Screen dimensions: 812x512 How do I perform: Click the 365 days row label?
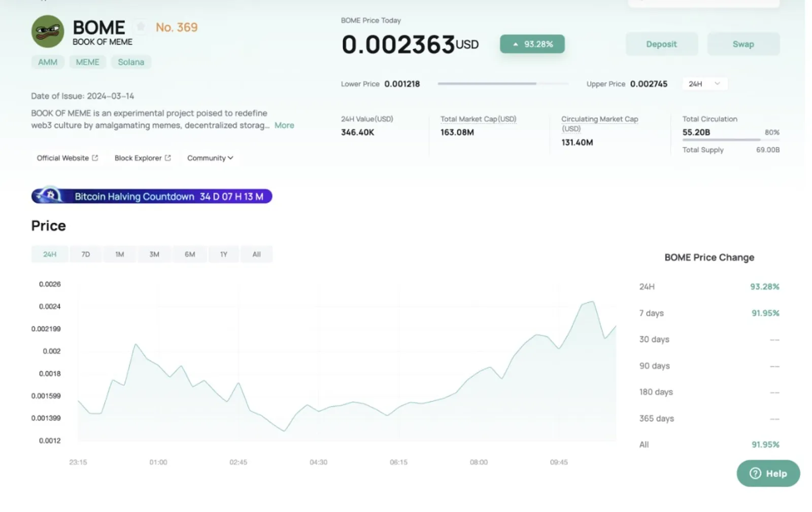pyautogui.click(x=657, y=419)
